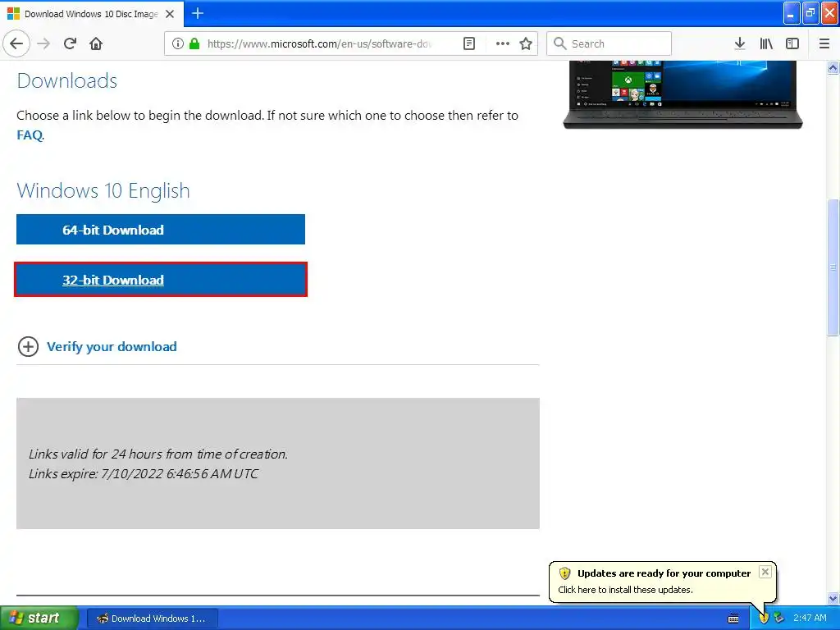Screen dimensions: 840x630
Task: Click the keyboard tray icon
Action: click(733, 619)
